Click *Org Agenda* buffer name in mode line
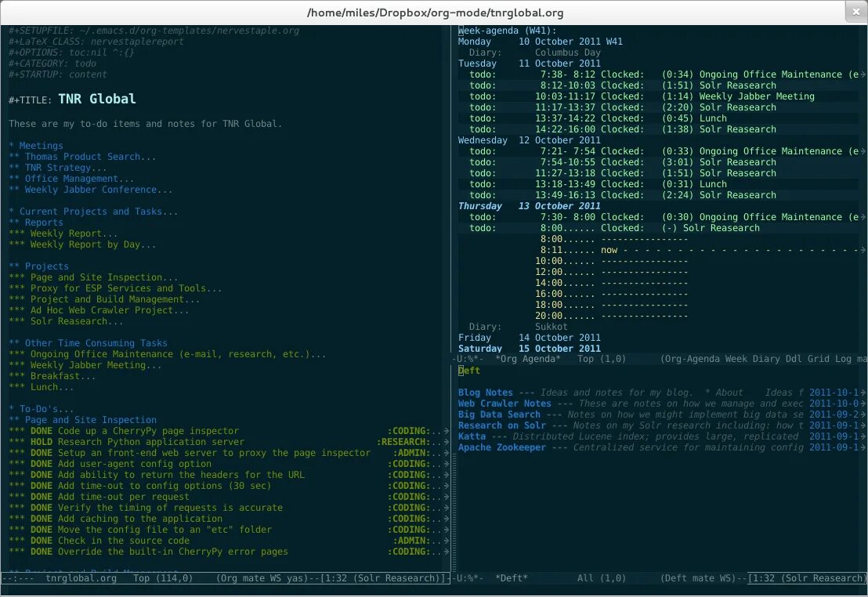The height and width of the screenshot is (597, 868). 527,359
